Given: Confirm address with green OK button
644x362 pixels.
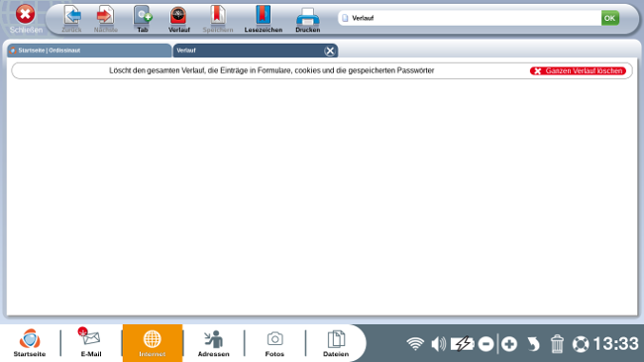Looking at the screenshot, I should [610, 18].
